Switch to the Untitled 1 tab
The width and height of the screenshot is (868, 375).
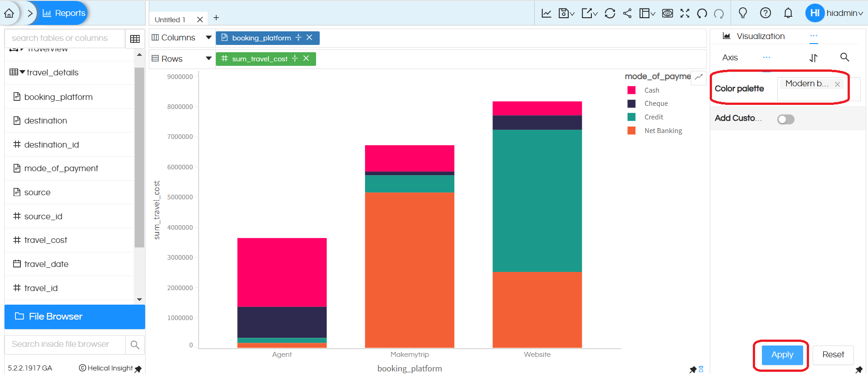(x=170, y=20)
